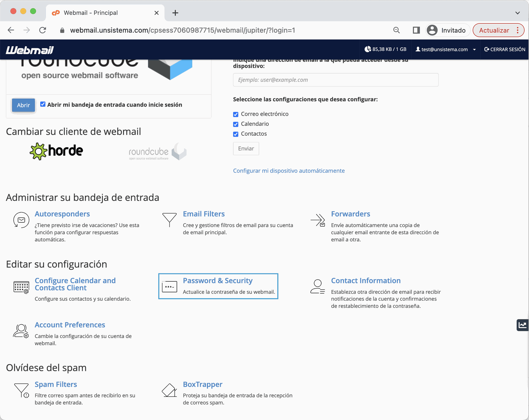
Task: Open the statistics chart side tab
Action: click(522, 325)
